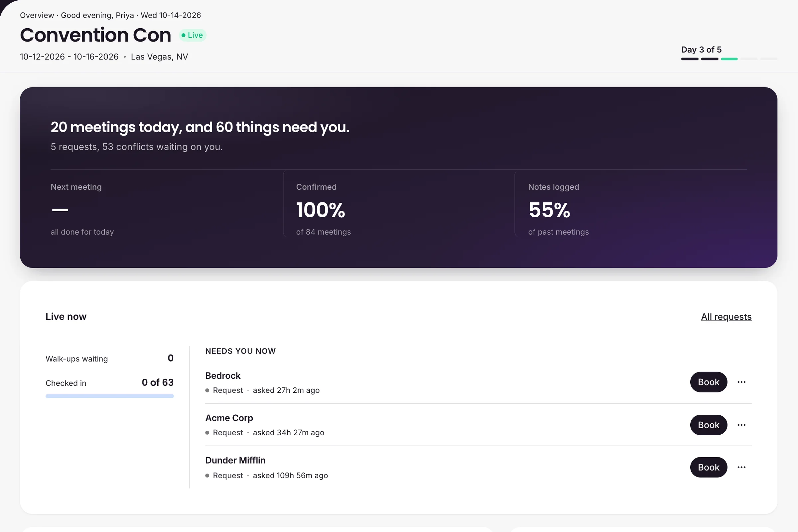Click the Convention Con title

click(95, 35)
